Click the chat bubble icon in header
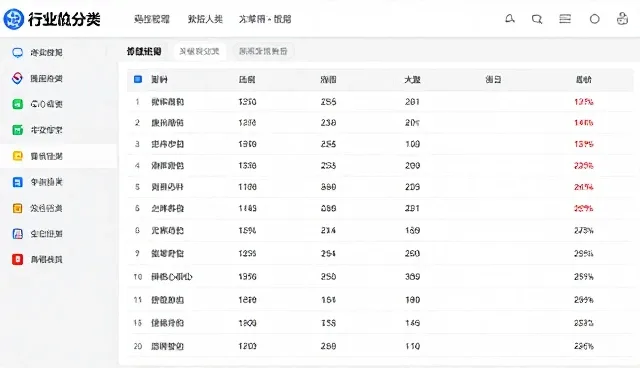 (x=537, y=19)
